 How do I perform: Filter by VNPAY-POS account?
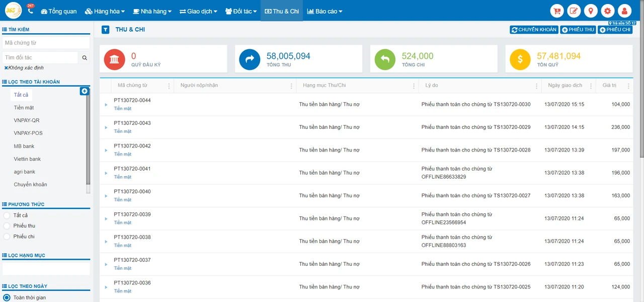(28, 133)
